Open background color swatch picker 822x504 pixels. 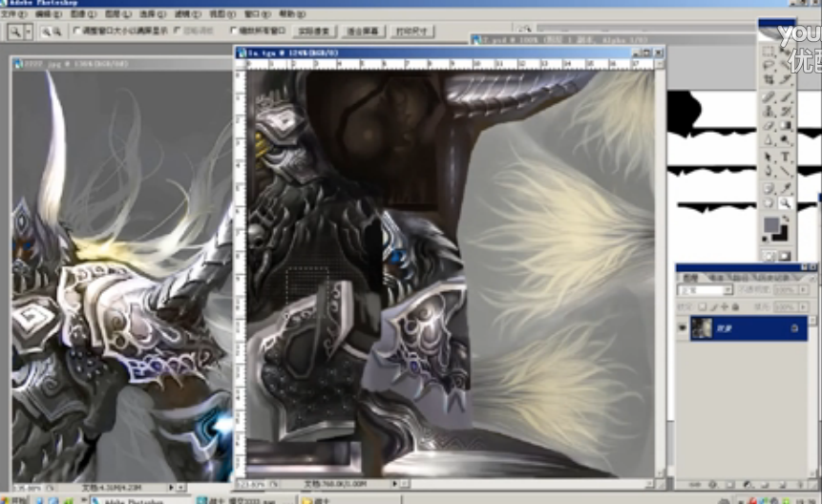[x=781, y=234]
